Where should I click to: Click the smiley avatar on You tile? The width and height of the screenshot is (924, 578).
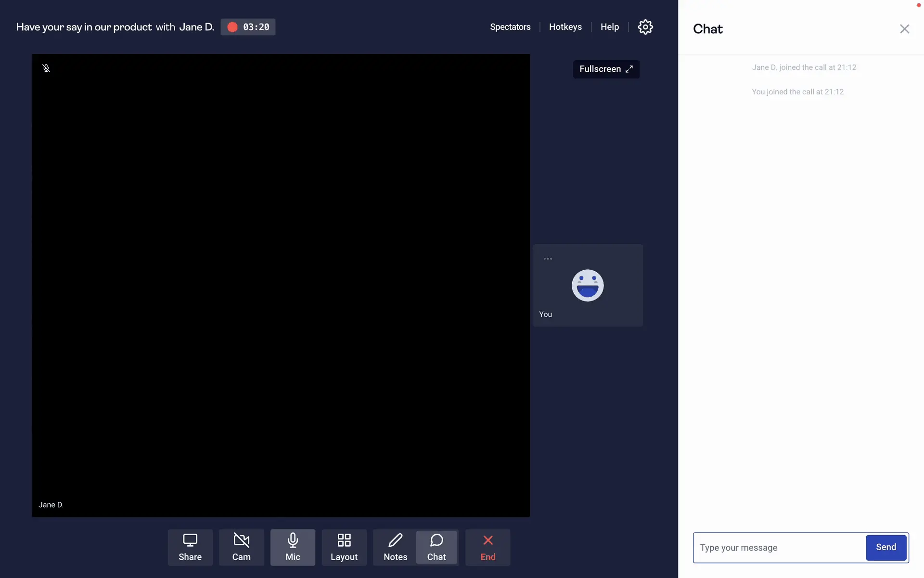[x=587, y=285]
